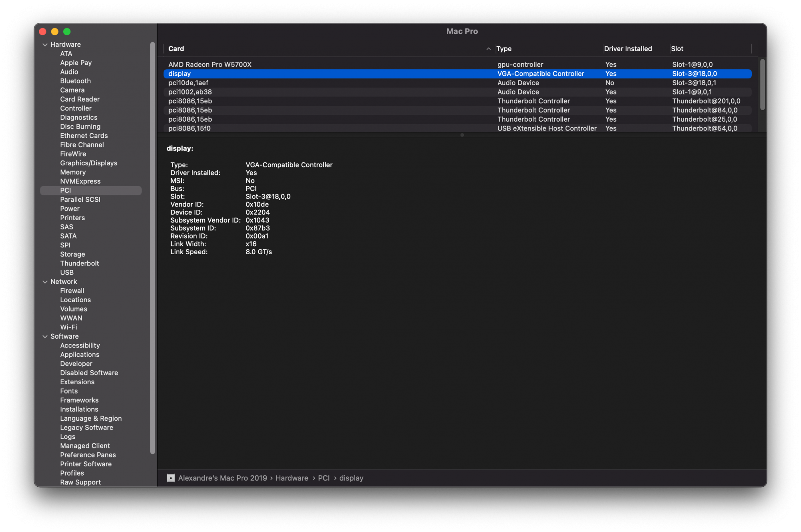The height and width of the screenshot is (532, 801).
Task: Select Extensions under Software
Action: (x=77, y=382)
